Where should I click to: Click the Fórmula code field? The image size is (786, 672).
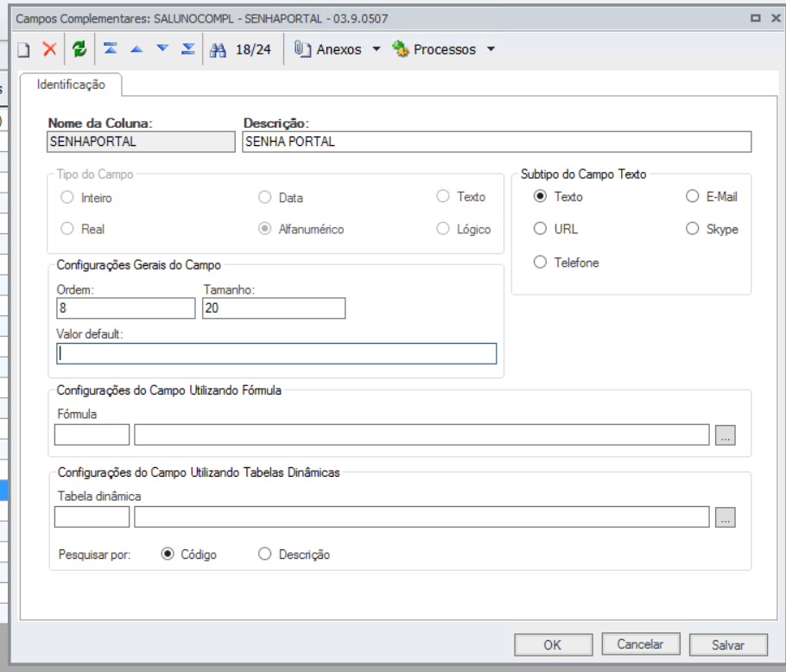pyautogui.click(x=92, y=434)
